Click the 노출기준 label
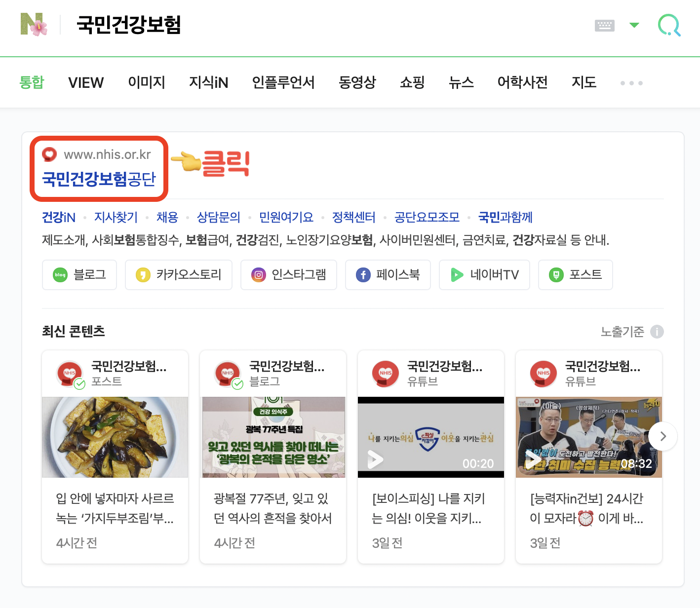 (622, 332)
